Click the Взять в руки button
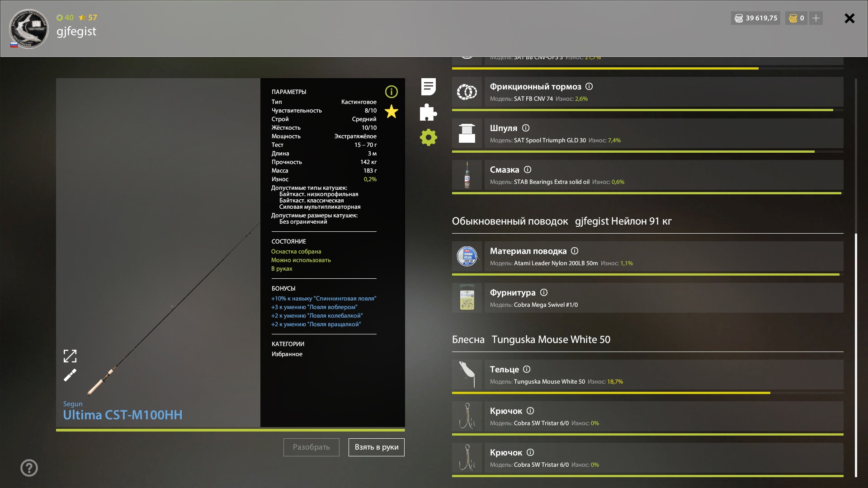 (376, 447)
